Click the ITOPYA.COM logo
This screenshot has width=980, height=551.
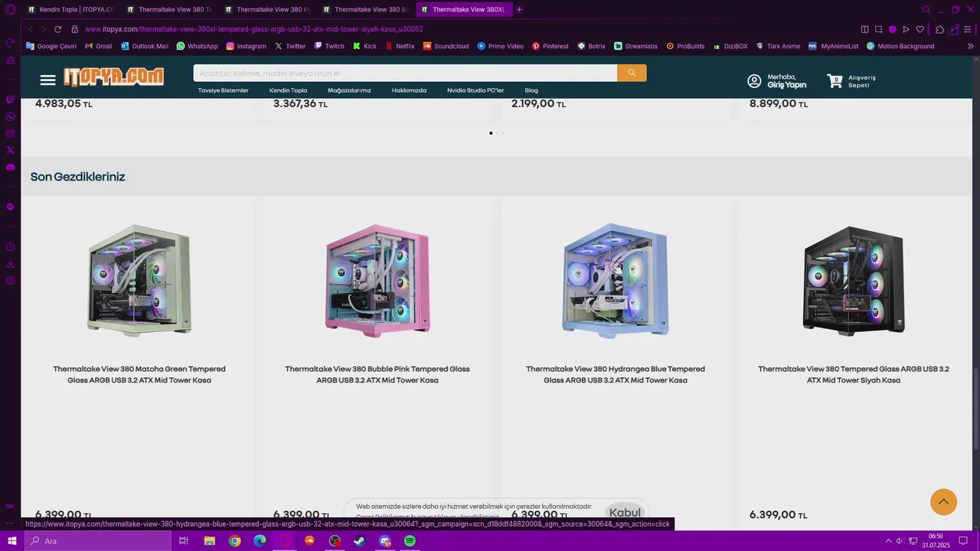113,77
